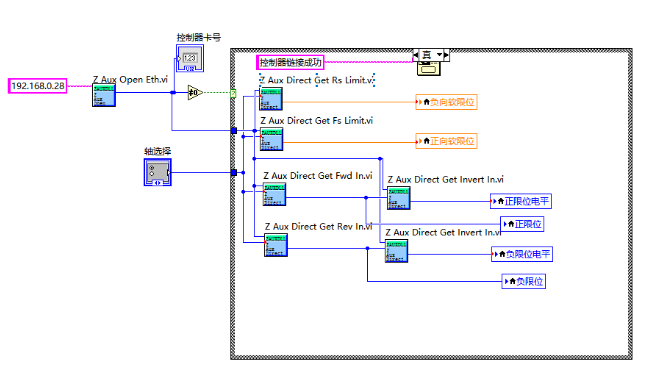Viewport: 656px width, 379px height.
Task: Select the 控制器卡号 numeric indicator terminal
Action: click(x=190, y=58)
